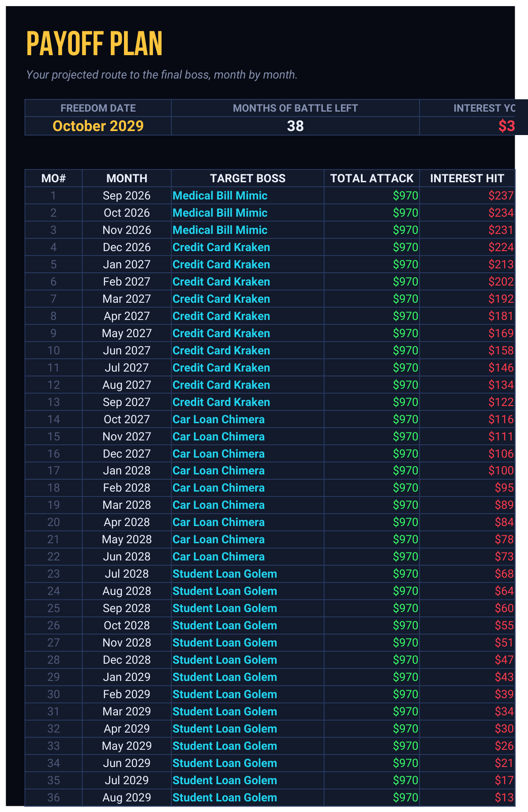Select the Months of Battle Left value 38
Image resolution: width=528 pixels, height=812 pixels.
pyautogui.click(x=295, y=126)
